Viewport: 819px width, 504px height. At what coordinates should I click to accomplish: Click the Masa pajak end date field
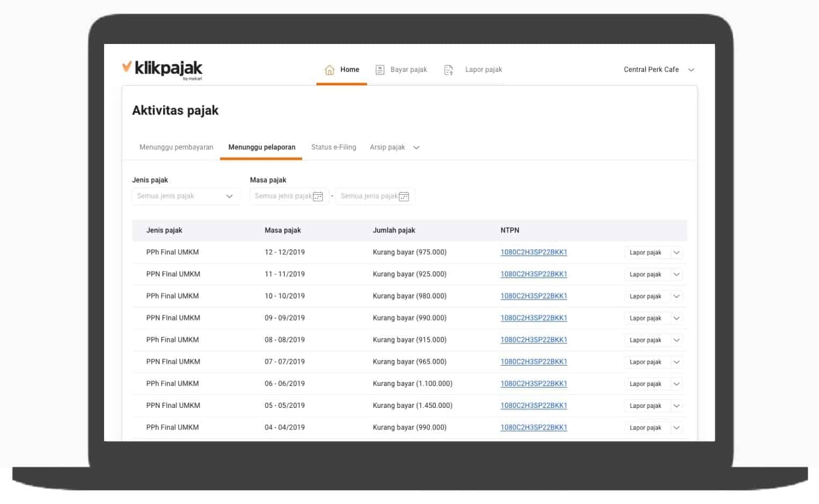coord(375,196)
